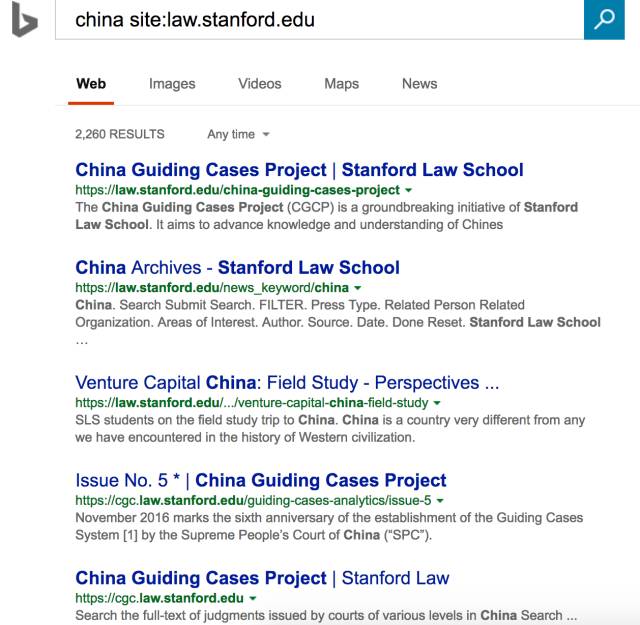Open the first China Guiding Cases Project result
Viewport: 640px width, 625px height.
(x=299, y=170)
